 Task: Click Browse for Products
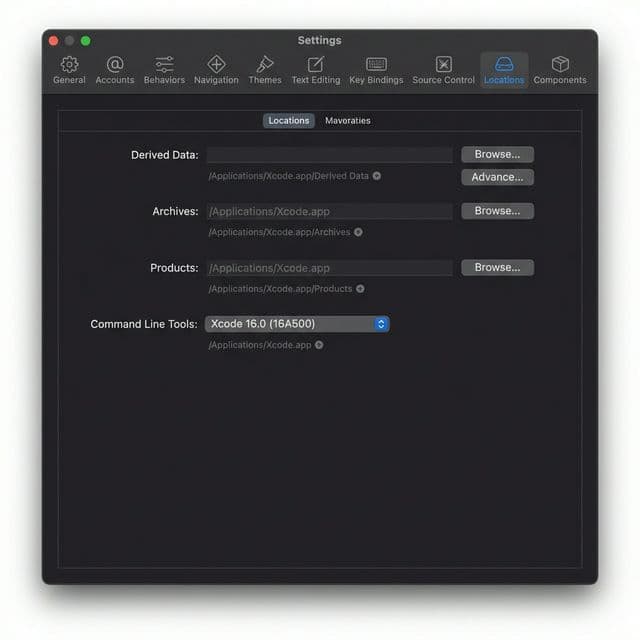498,267
